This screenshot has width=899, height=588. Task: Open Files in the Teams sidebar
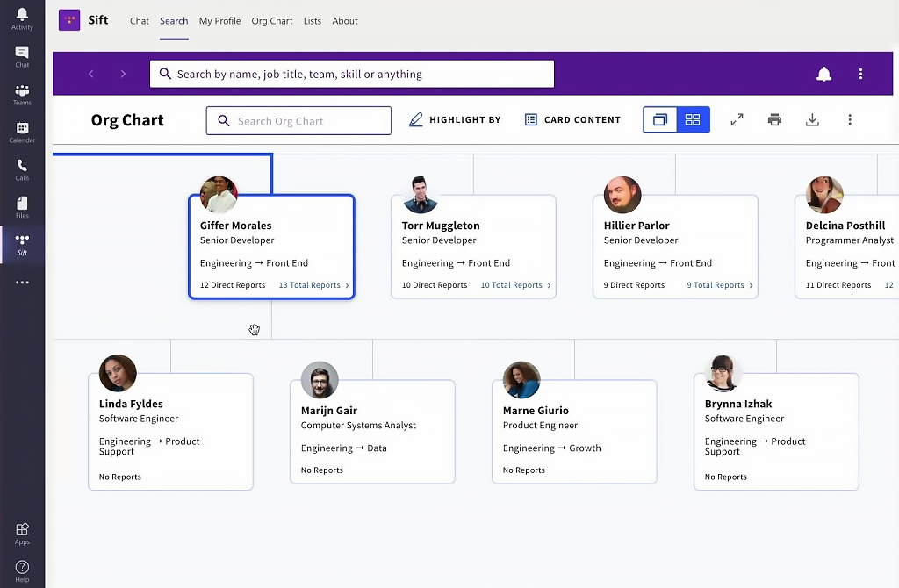point(22,207)
